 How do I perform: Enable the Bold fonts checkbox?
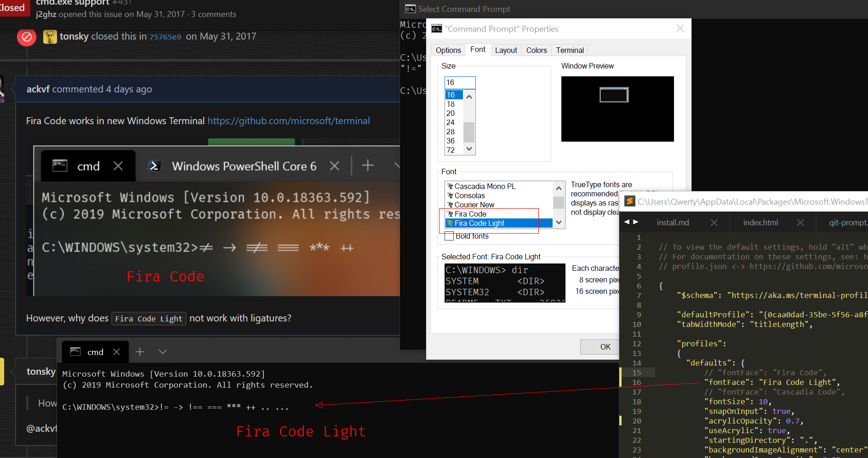point(449,236)
